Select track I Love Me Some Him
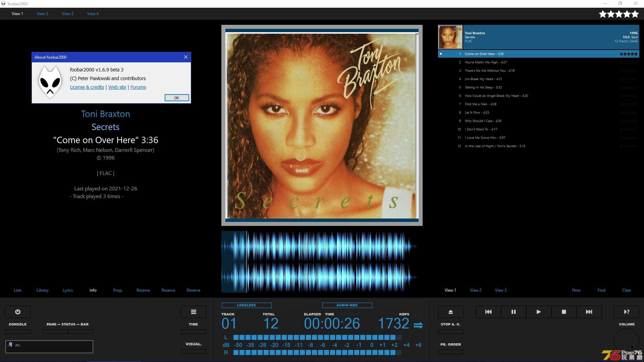Image resolution: width=644 pixels, height=362 pixels. (x=538, y=138)
